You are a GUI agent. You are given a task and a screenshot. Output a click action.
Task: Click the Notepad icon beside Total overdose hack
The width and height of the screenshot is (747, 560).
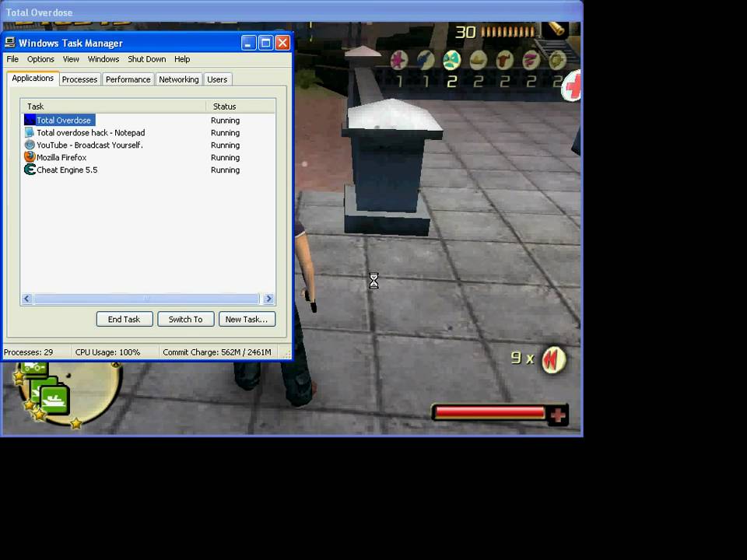pyautogui.click(x=29, y=132)
